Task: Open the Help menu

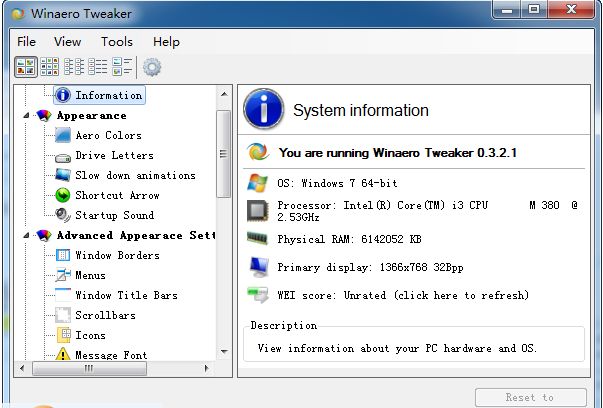Action: tap(166, 41)
